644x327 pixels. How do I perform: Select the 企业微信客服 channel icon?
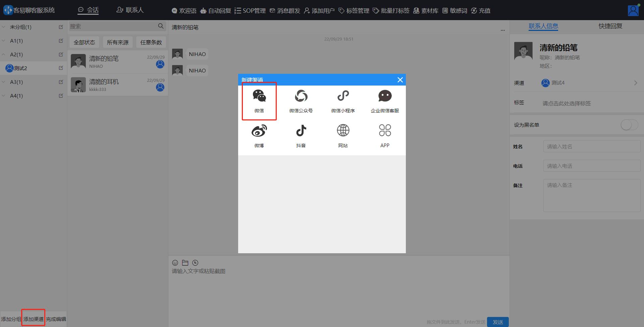click(385, 96)
